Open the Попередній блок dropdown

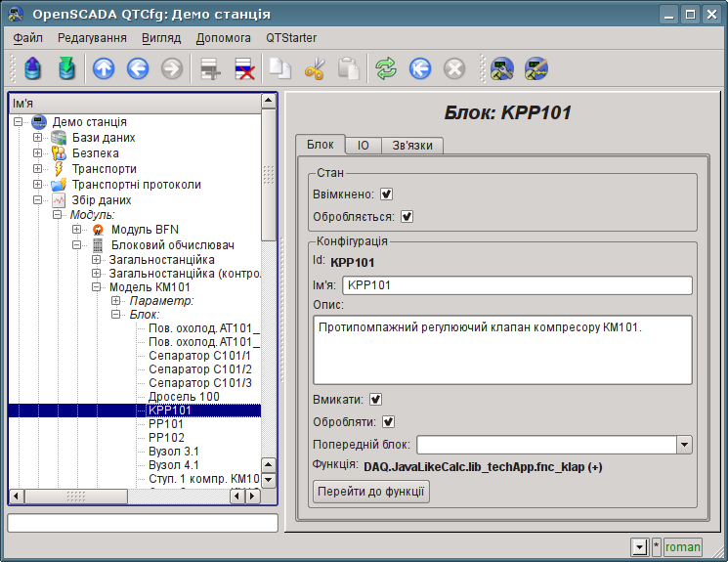[x=683, y=445]
